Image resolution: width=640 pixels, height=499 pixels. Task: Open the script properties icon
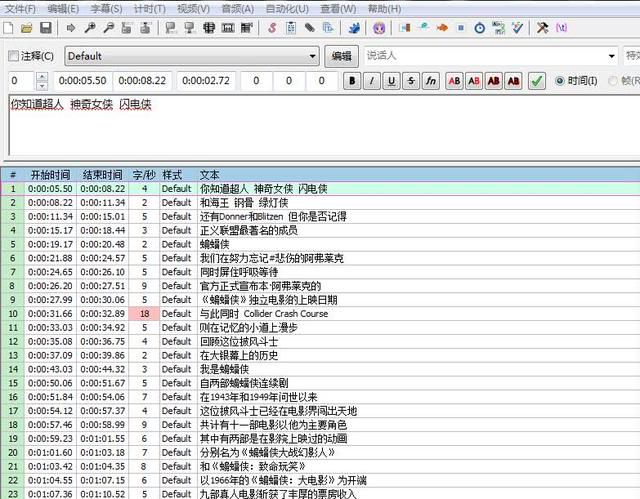tap(291, 28)
